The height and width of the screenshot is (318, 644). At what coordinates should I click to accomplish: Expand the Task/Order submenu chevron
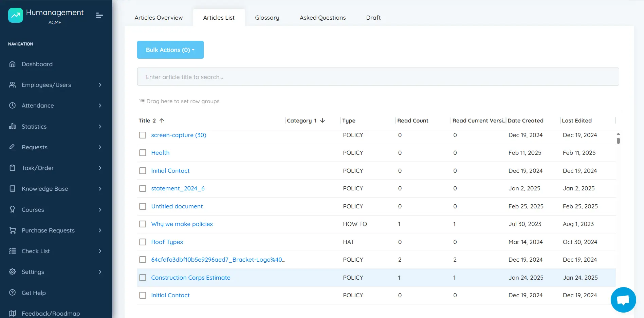coord(100,168)
